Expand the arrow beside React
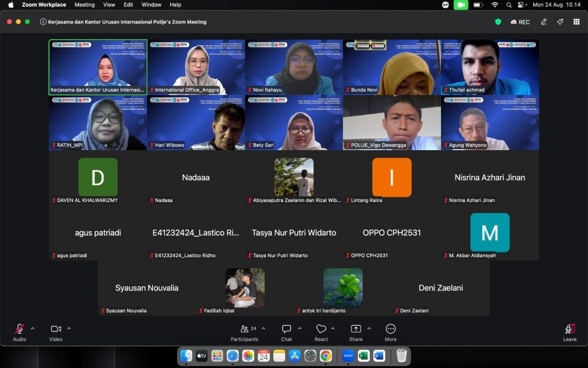The width and height of the screenshot is (588, 368). (x=333, y=329)
